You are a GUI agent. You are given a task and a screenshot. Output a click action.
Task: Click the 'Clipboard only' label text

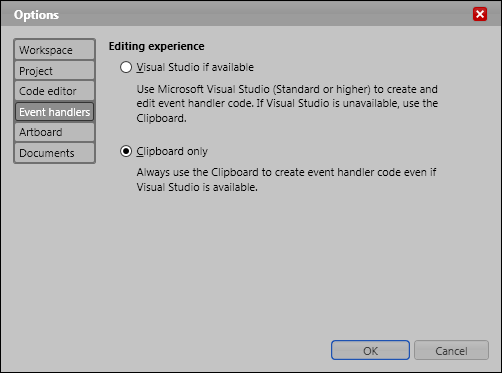(x=172, y=151)
